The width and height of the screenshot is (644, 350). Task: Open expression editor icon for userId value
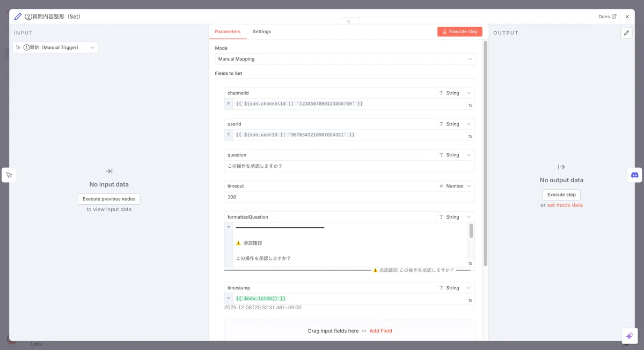point(470,137)
